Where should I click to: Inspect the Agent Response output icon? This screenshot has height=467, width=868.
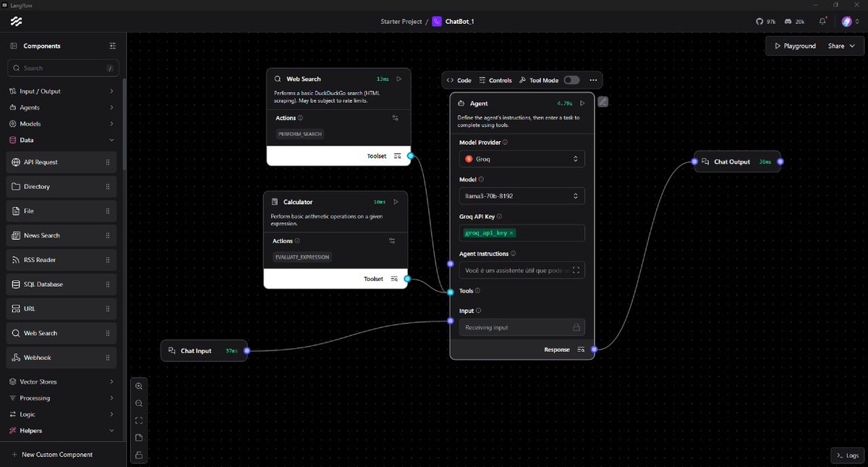point(581,350)
